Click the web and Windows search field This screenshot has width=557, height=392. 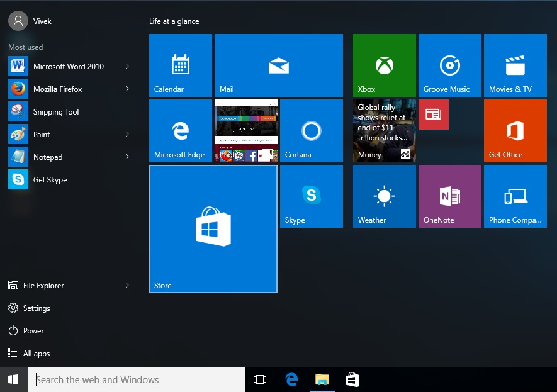137,379
